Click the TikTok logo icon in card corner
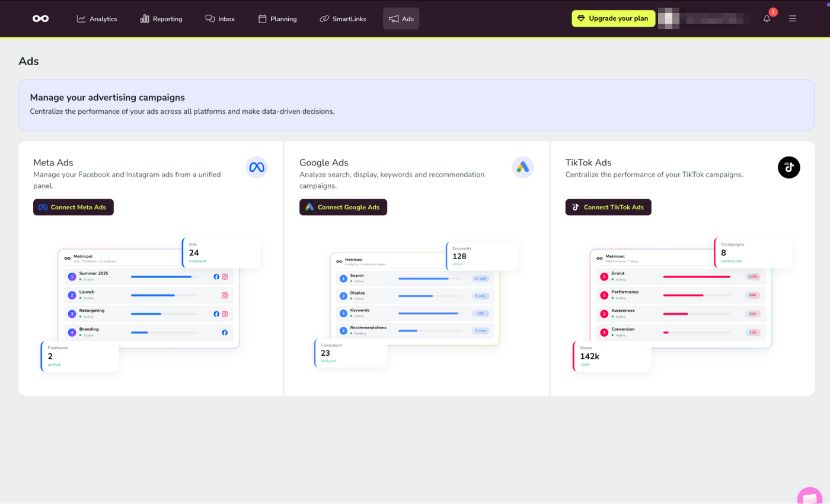The image size is (830, 504). (x=789, y=167)
